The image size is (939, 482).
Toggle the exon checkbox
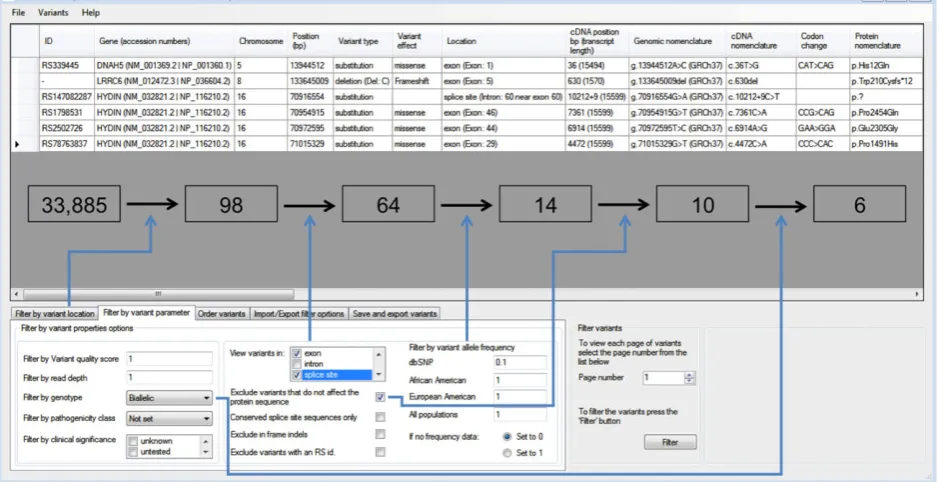[296, 354]
